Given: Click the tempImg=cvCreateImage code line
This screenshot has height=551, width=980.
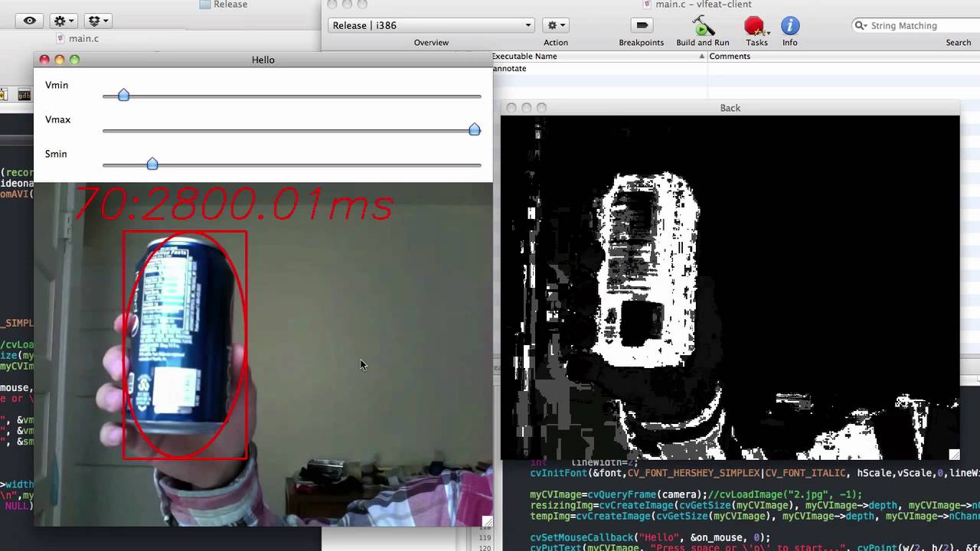Looking at the screenshot, I should 755,516.
